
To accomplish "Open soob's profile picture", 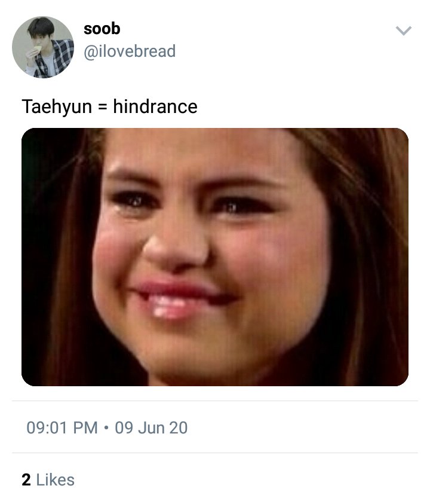I will [43, 47].
